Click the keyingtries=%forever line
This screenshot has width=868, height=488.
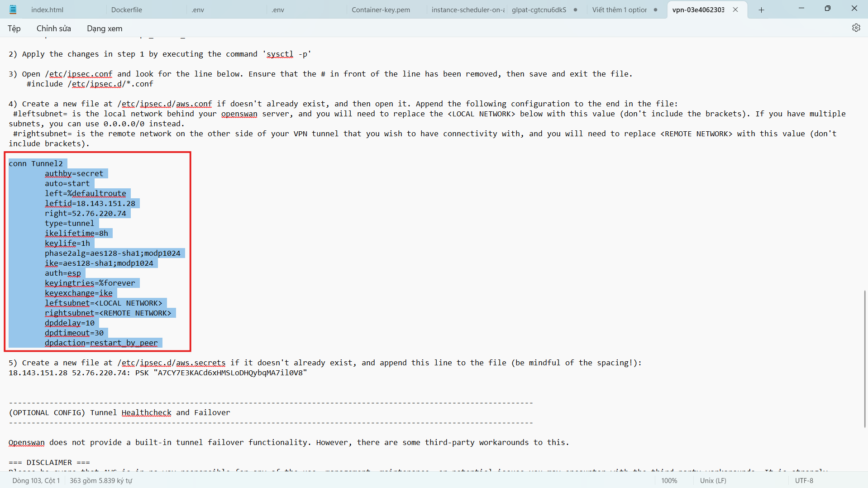[90, 283]
